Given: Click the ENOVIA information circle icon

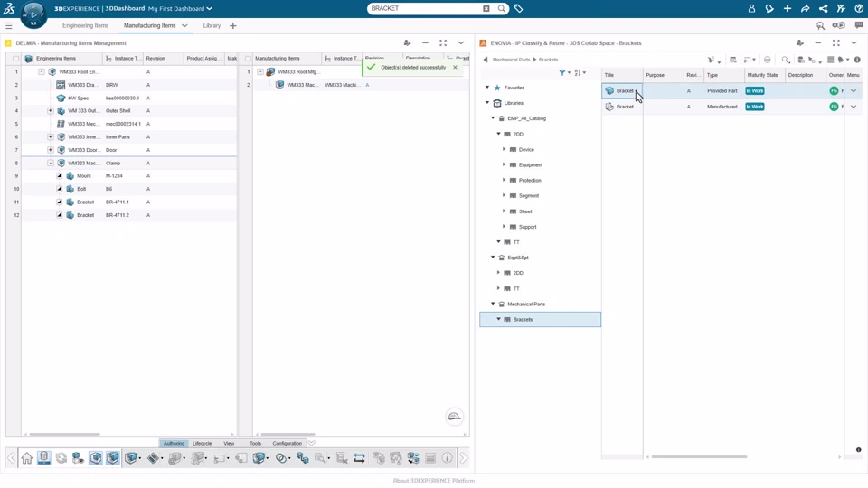Looking at the screenshot, I should [x=857, y=60].
